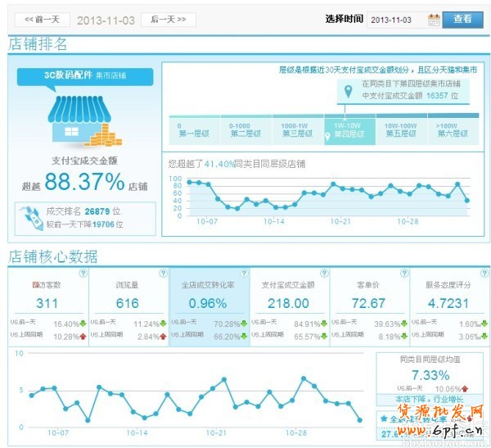Open help icon on 全店成交转化率 card

[x=243, y=274]
